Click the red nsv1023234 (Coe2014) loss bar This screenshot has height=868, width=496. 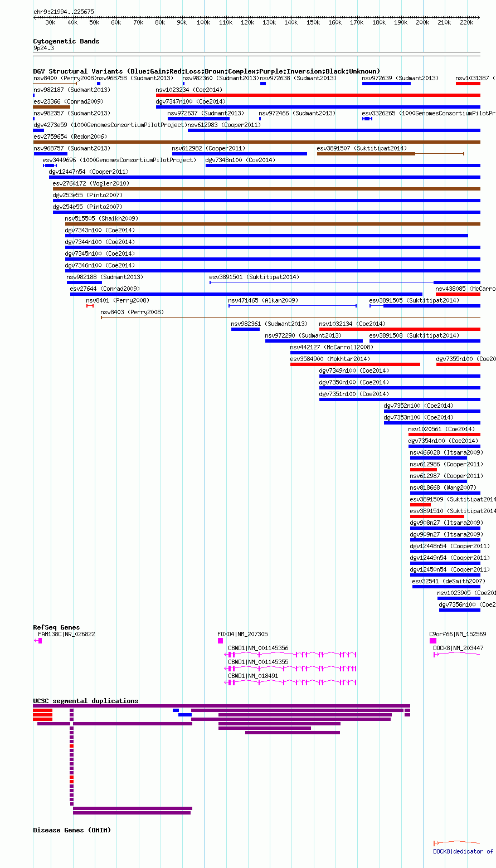click(318, 95)
